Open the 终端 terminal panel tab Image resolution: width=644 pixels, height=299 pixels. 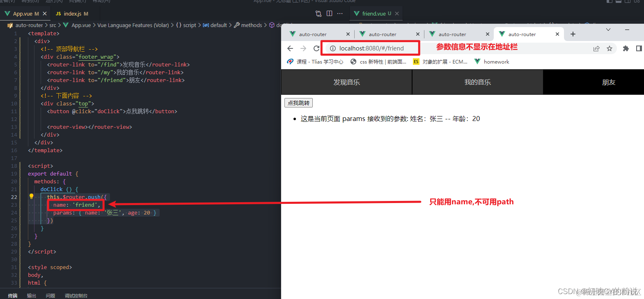(x=13, y=295)
